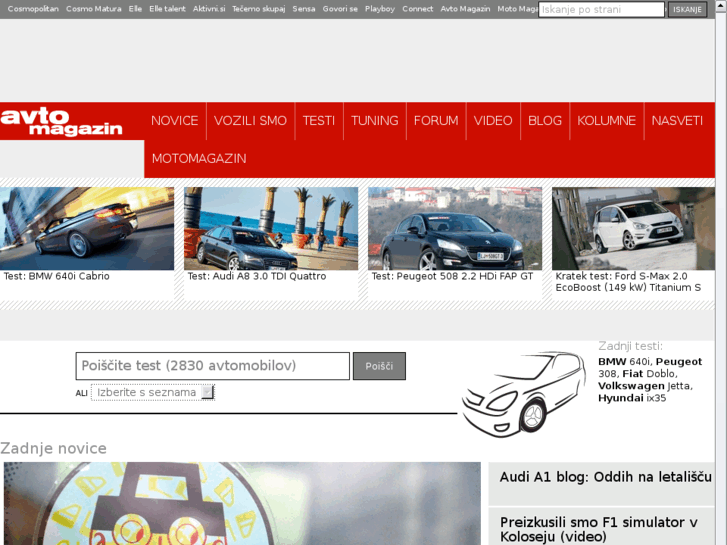Open the Tečemo skupaj link
Image resolution: width=727 pixels, height=545 pixels.
pos(259,9)
